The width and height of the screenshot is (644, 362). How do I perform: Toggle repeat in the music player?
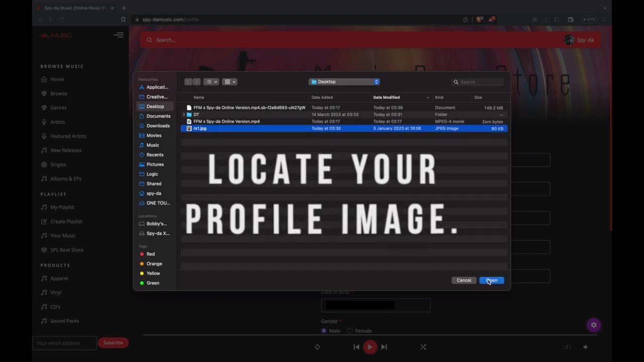pos(317,347)
